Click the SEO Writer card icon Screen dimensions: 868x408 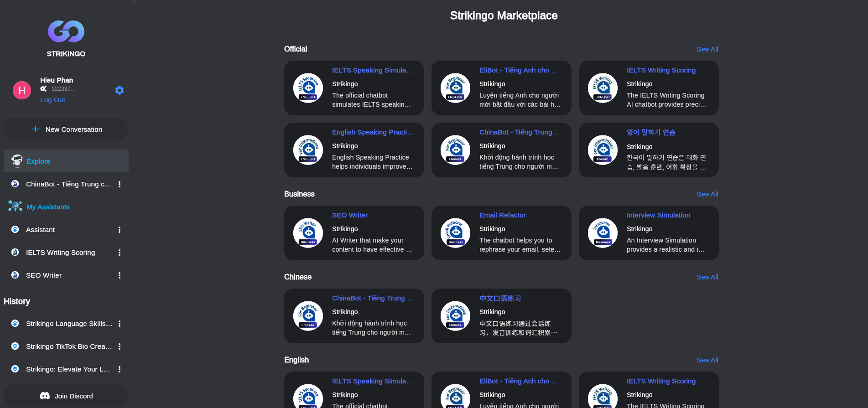308,233
